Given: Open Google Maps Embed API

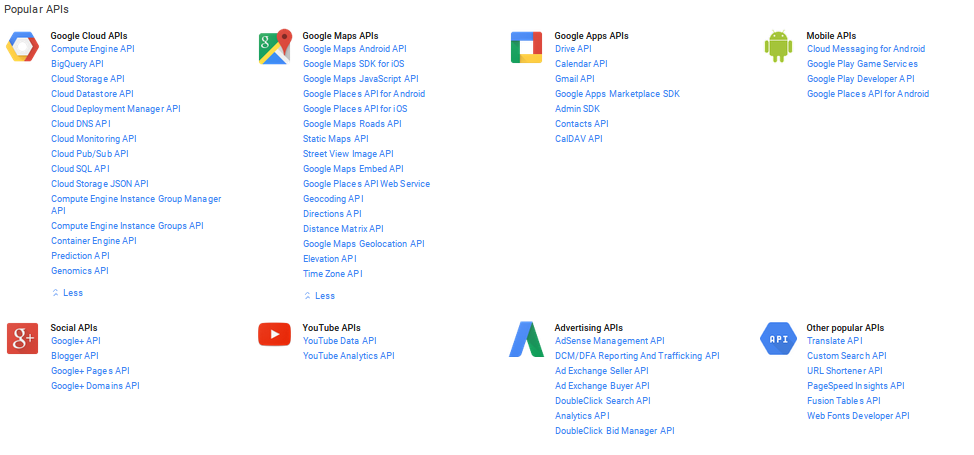Looking at the screenshot, I should (353, 168).
